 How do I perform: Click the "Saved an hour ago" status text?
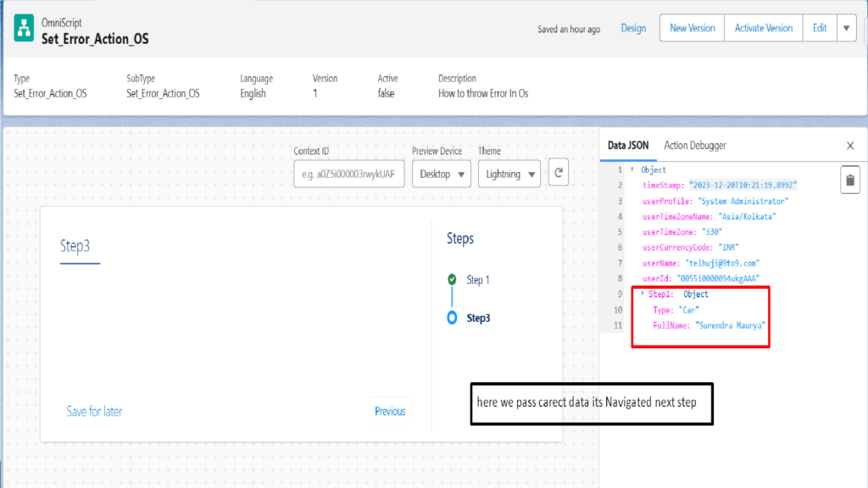pyautogui.click(x=569, y=30)
